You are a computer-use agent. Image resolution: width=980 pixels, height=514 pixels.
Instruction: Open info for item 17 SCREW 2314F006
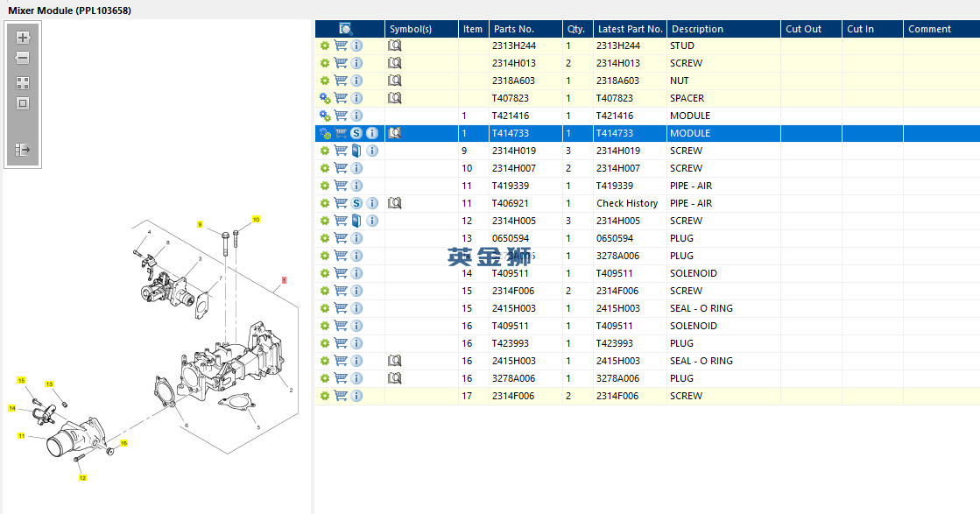(356, 395)
